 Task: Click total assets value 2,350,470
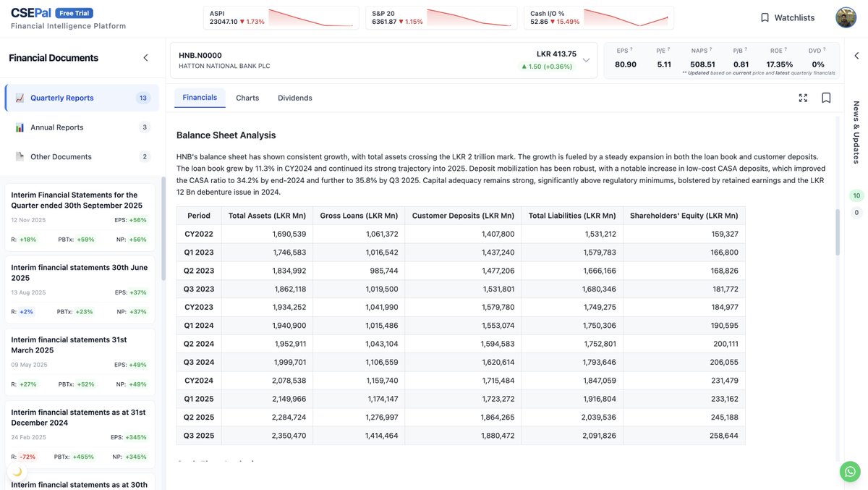click(289, 436)
